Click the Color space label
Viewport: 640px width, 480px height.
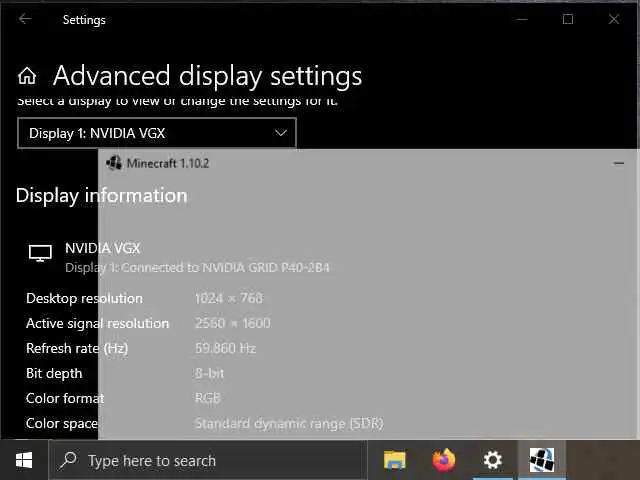point(62,423)
